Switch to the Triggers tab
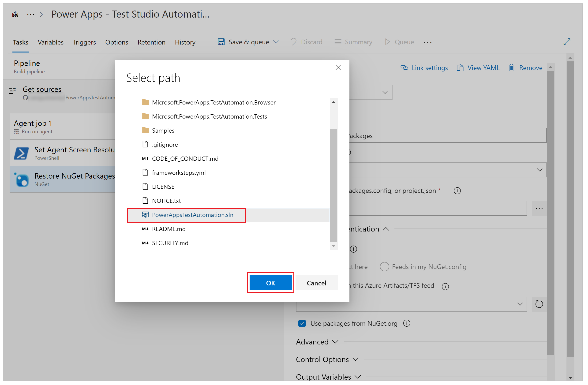This screenshot has width=588, height=385. [x=84, y=42]
